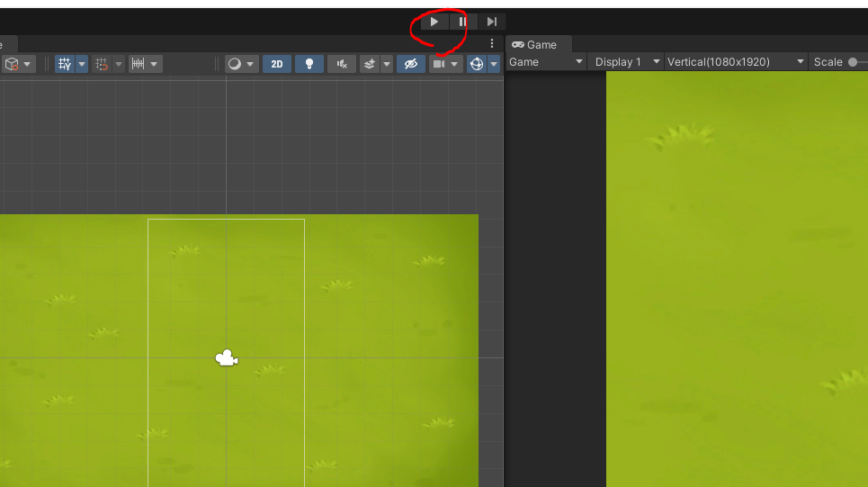Click the Gizmos sphere icon
This screenshot has width=868, height=487.
(477, 64)
